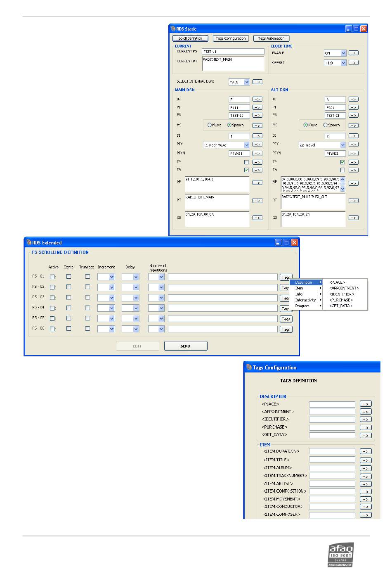Toggle ALT DSN TP checkbox

342,162
